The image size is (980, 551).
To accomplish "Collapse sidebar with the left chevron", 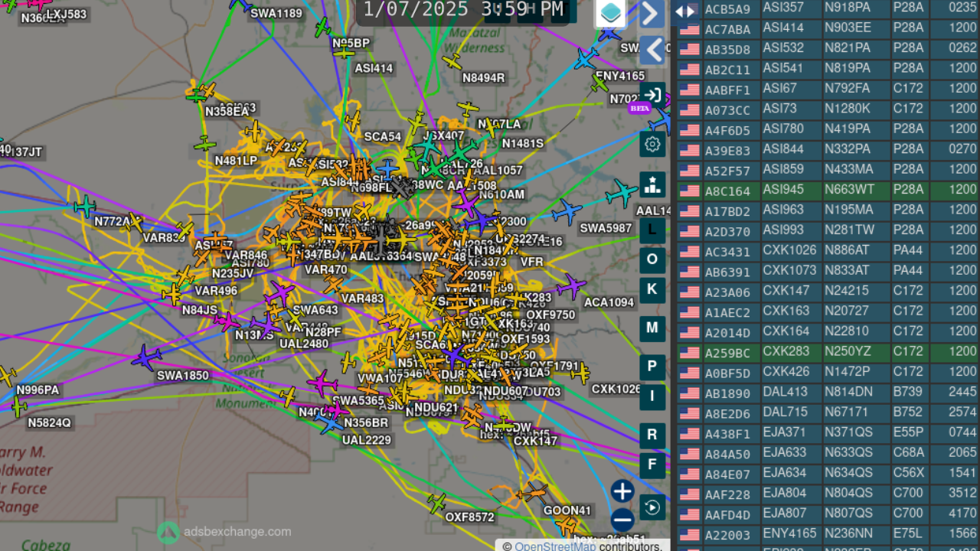I will point(652,50).
